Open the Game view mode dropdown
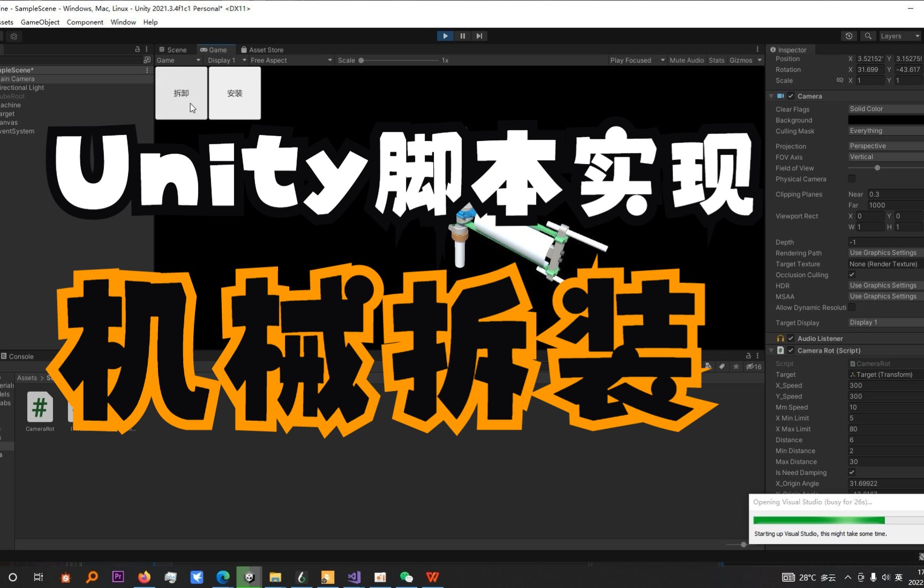 pos(179,60)
